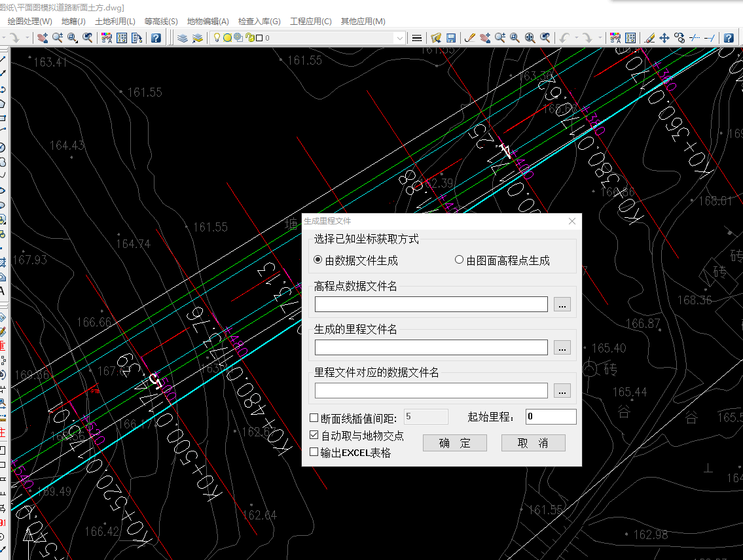Click the '生成的里程文件名' text field
Image resolution: width=743 pixels, height=560 pixels.
pyautogui.click(x=431, y=347)
